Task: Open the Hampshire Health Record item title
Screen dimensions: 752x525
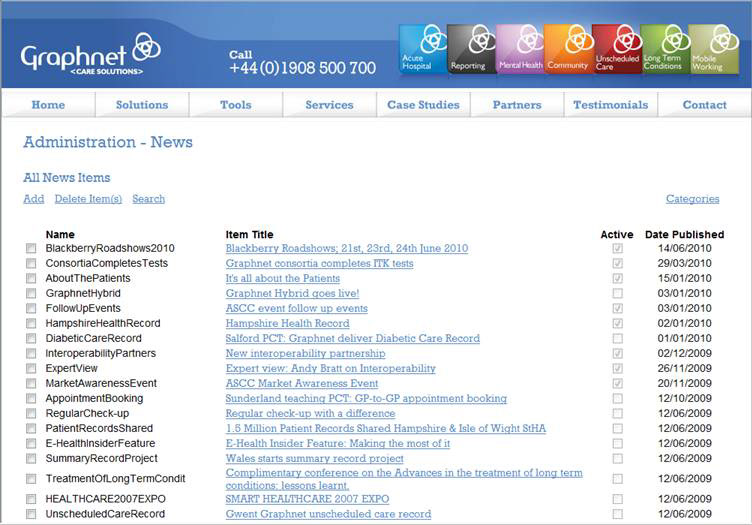Action: [287, 324]
